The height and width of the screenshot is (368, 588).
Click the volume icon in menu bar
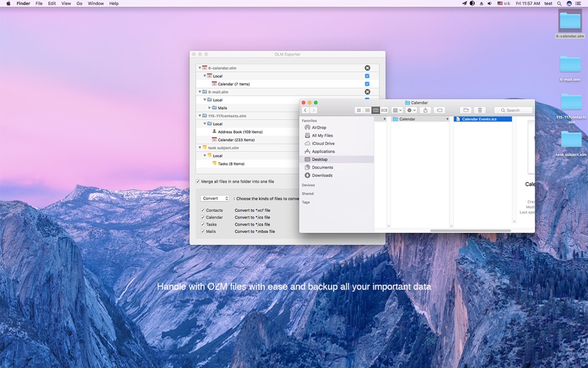pyautogui.click(x=490, y=3)
